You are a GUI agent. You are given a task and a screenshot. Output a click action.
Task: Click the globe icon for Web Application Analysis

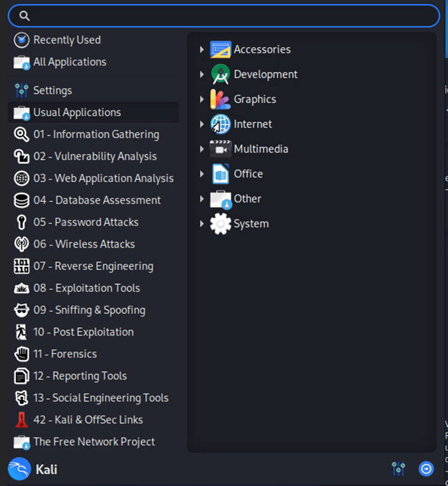(22, 179)
